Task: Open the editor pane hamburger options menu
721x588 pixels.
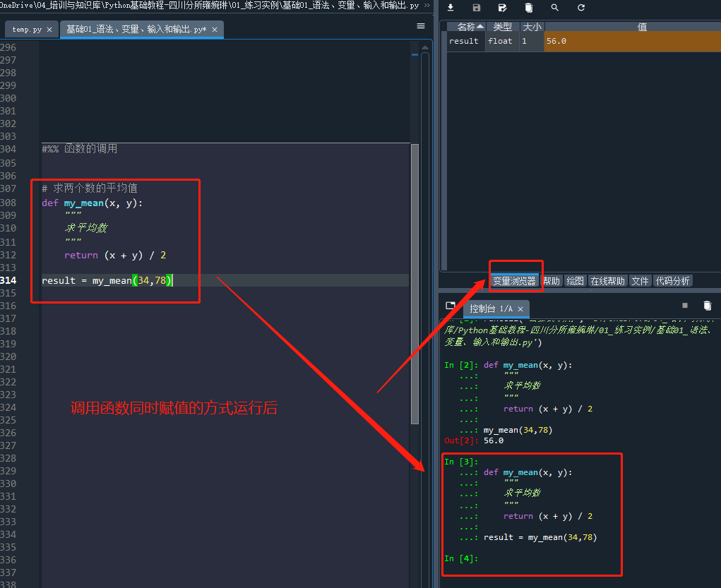Action: pos(421,26)
